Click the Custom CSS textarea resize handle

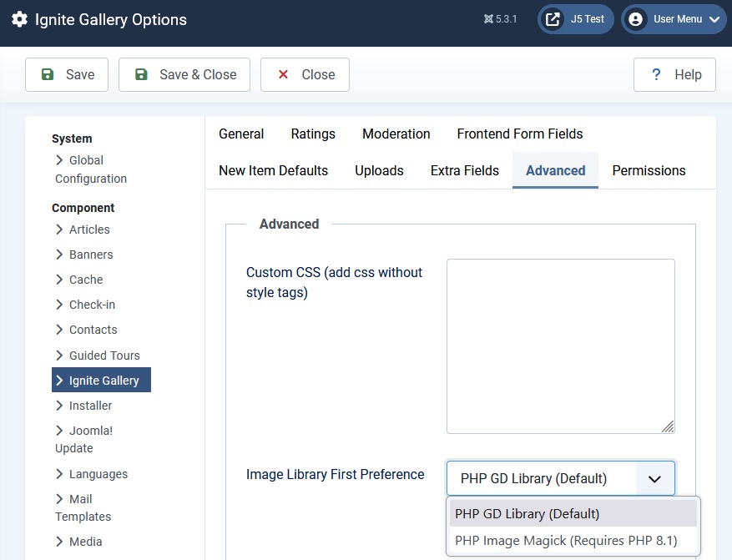[x=668, y=426]
